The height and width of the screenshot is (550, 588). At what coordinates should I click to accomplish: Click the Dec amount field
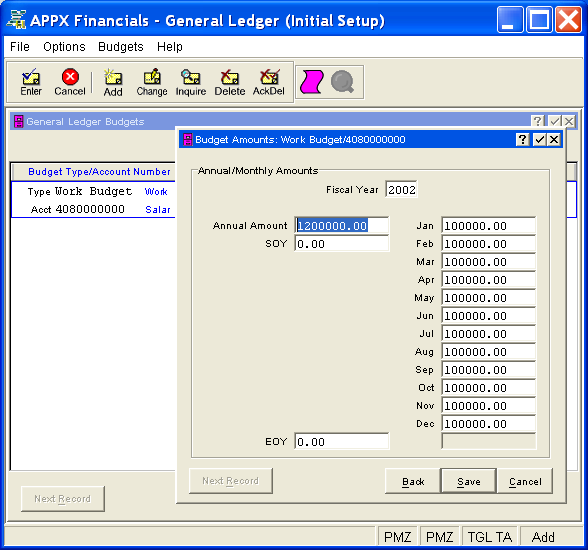click(x=489, y=424)
